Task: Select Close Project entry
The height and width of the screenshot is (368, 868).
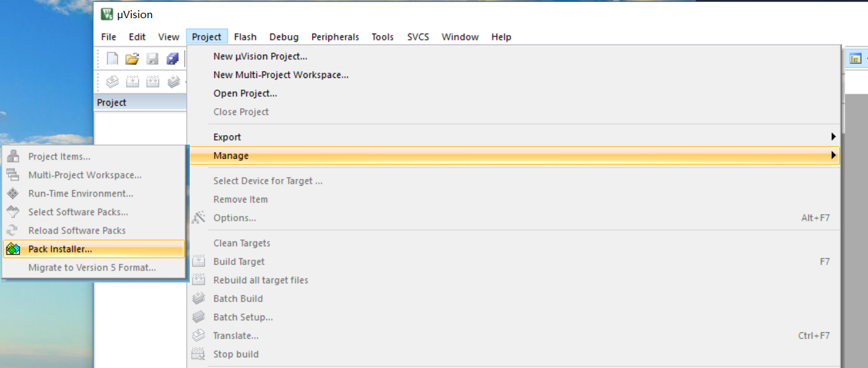Action: (x=515, y=112)
